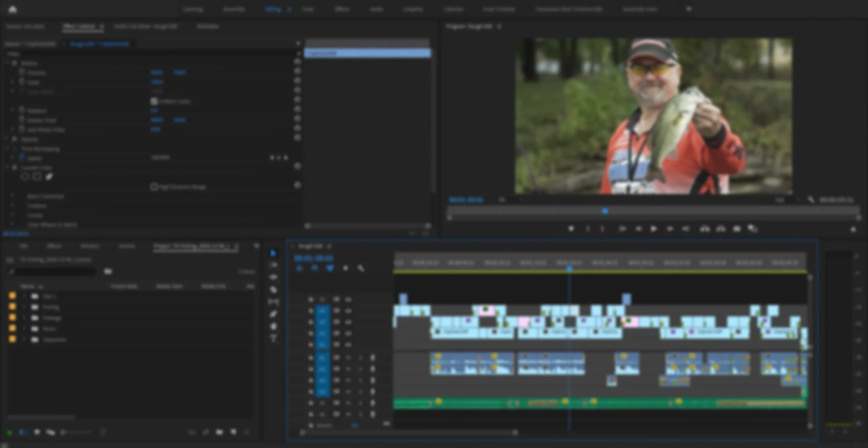Switch to the Assembly workspace

tap(234, 9)
